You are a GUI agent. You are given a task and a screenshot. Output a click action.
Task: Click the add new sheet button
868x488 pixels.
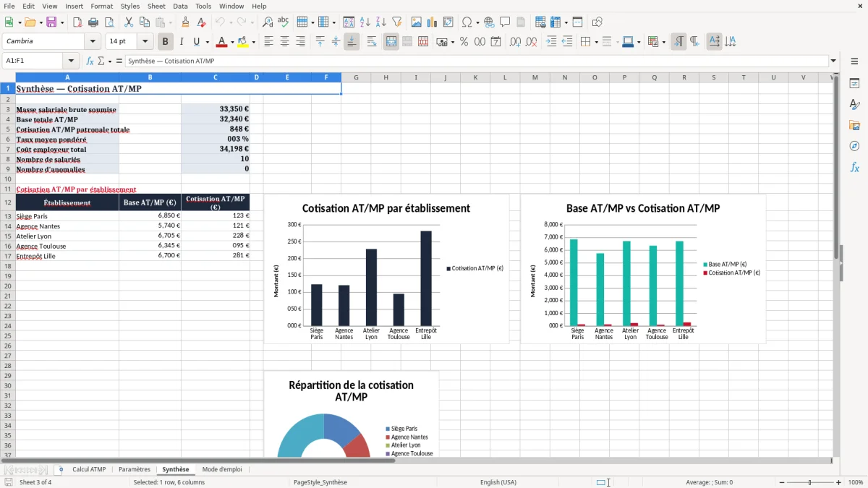(61, 469)
